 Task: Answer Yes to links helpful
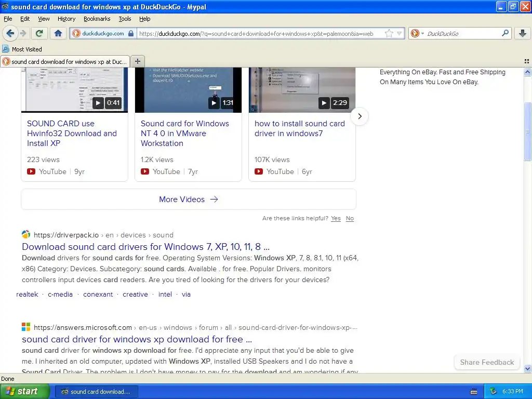(x=336, y=218)
